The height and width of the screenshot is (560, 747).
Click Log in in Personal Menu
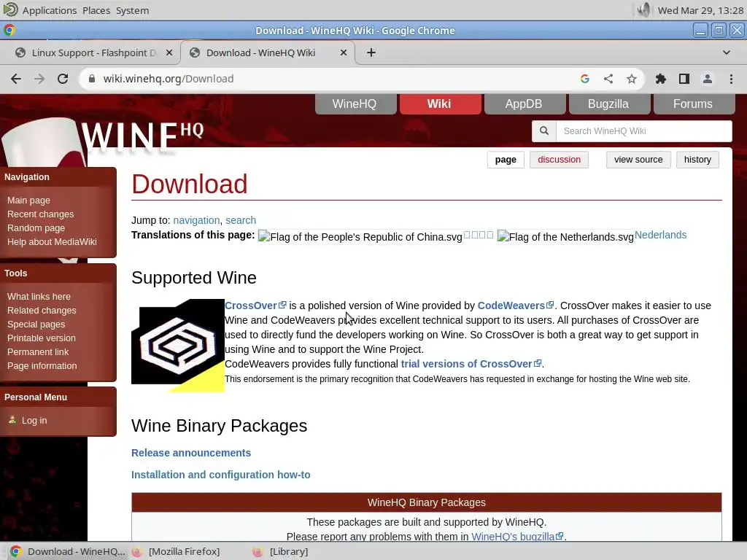[x=34, y=421]
